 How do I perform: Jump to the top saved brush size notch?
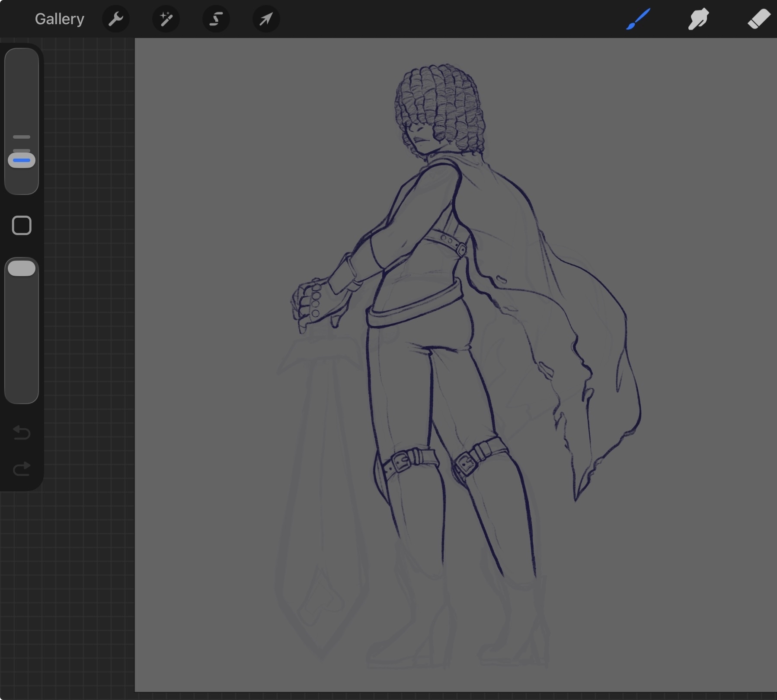[22, 137]
